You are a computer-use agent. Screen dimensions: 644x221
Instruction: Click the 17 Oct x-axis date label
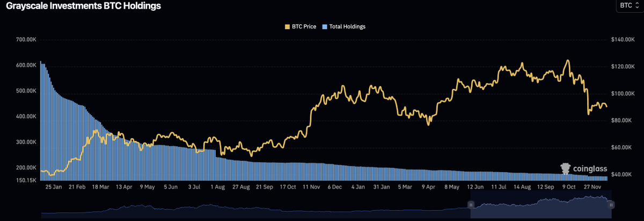pos(288,187)
